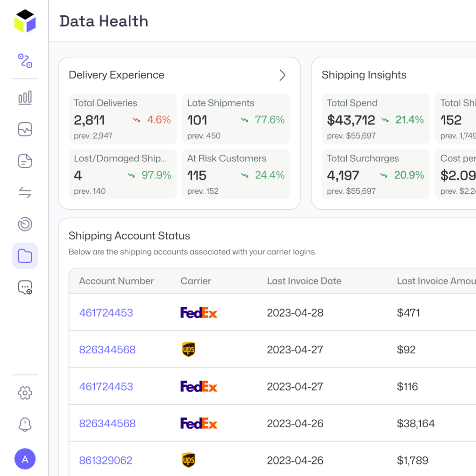The height and width of the screenshot is (476, 476).
Task: Check notifications with the bell icon
Action: pos(25,424)
